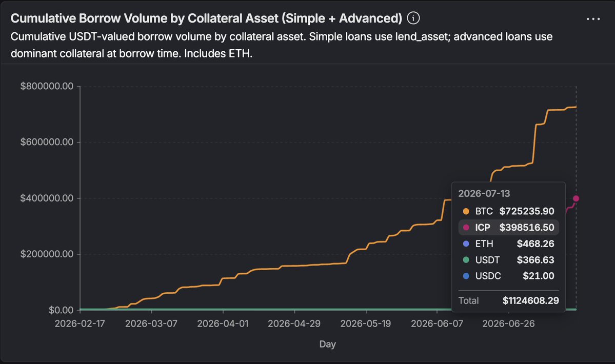Click the BTC orange dot in tooltip

tap(466, 211)
